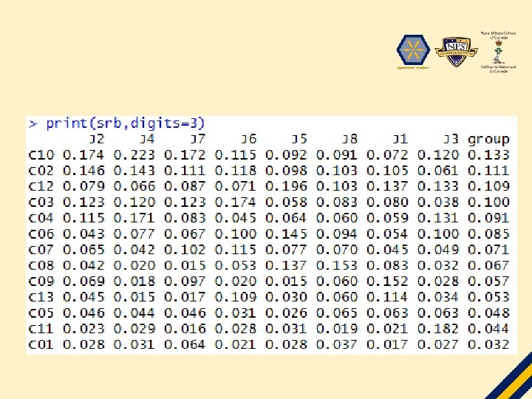Screen dimensions: 532x399
Task: Click the C05 row label
Action: point(41,313)
